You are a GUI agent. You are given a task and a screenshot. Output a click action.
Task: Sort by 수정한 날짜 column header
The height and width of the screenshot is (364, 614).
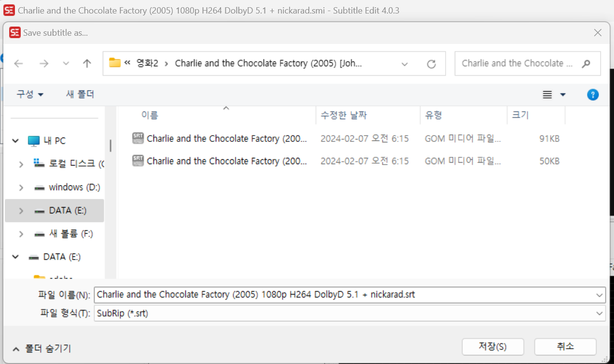pyautogui.click(x=344, y=115)
